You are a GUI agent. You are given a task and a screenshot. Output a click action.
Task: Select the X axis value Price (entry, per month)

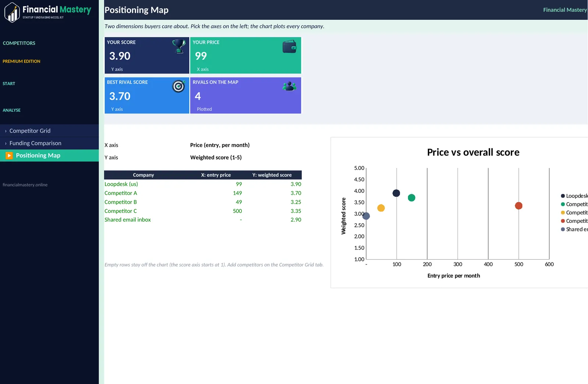(x=220, y=145)
